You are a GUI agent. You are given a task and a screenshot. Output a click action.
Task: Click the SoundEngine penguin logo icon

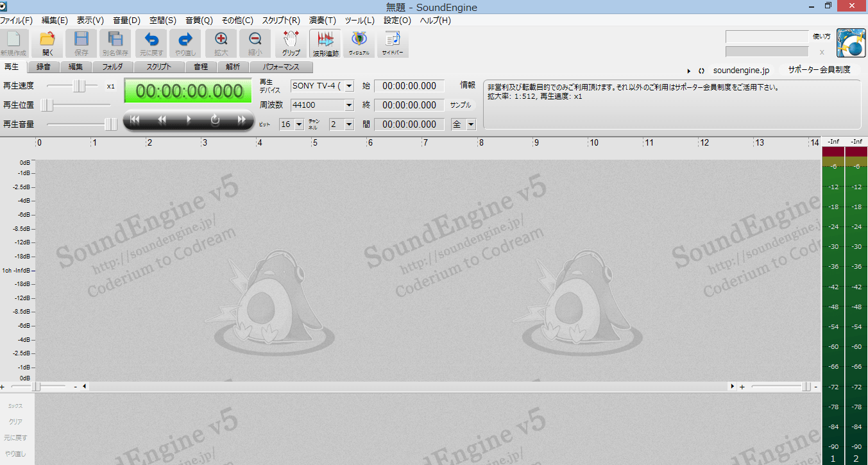pyautogui.click(x=852, y=44)
